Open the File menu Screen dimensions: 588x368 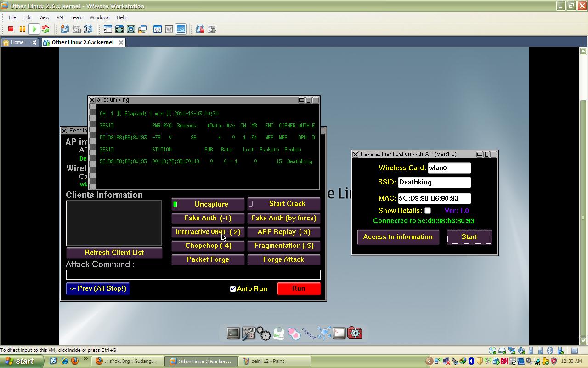pyautogui.click(x=12, y=17)
